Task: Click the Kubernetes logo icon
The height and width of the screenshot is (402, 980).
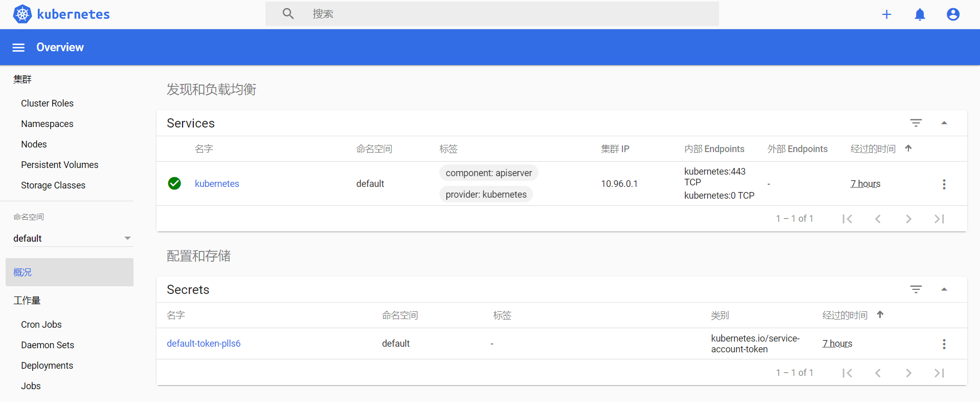Action: [23, 14]
